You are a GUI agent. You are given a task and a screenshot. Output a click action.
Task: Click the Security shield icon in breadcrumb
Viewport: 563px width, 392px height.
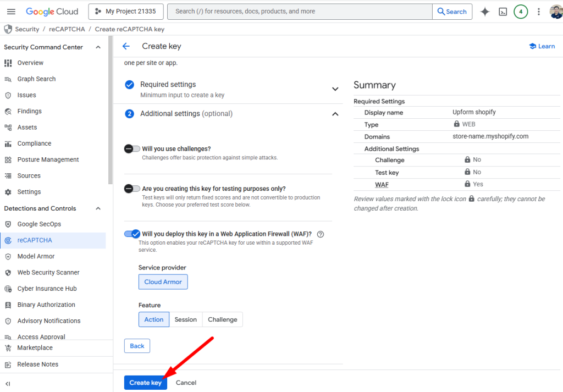[x=8, y=29]
